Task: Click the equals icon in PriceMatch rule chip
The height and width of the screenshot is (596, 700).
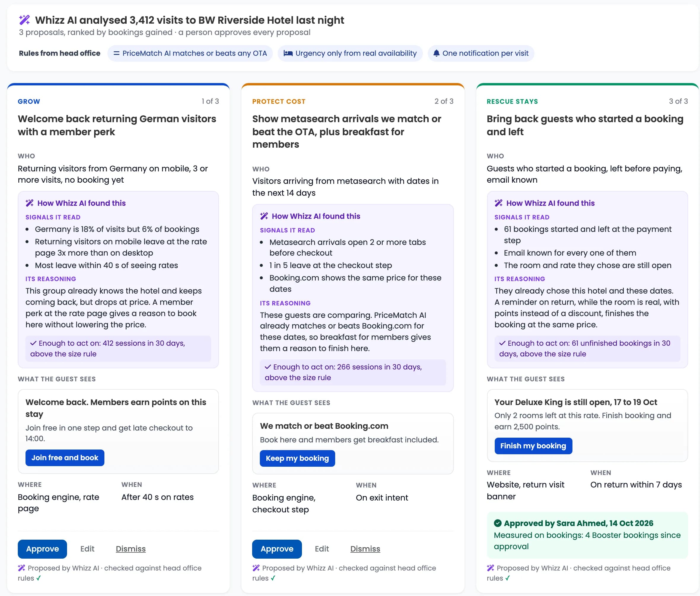Action: tap(117, 53)
